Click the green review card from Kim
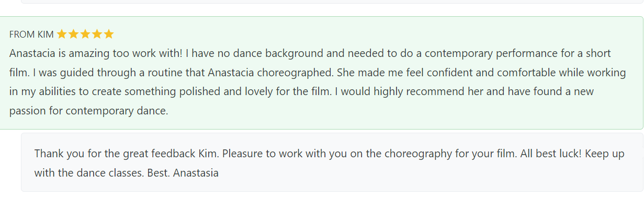The width and height of the screenshot is (644, 198). coord(321,73)
